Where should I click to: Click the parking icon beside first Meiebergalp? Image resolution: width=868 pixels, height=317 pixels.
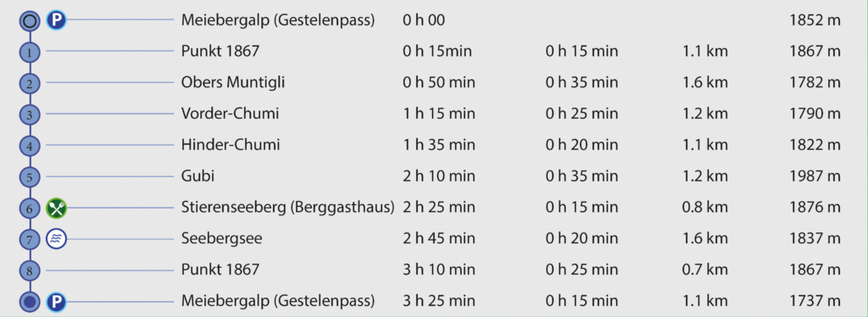(56, 20)
